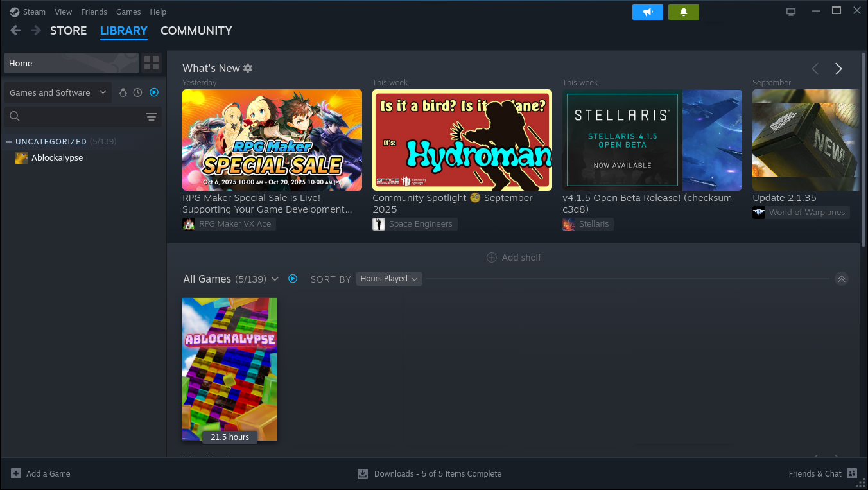This screenshot has height=490, width=868.
Task: Open the Help menu
Action: pos(158,12)
